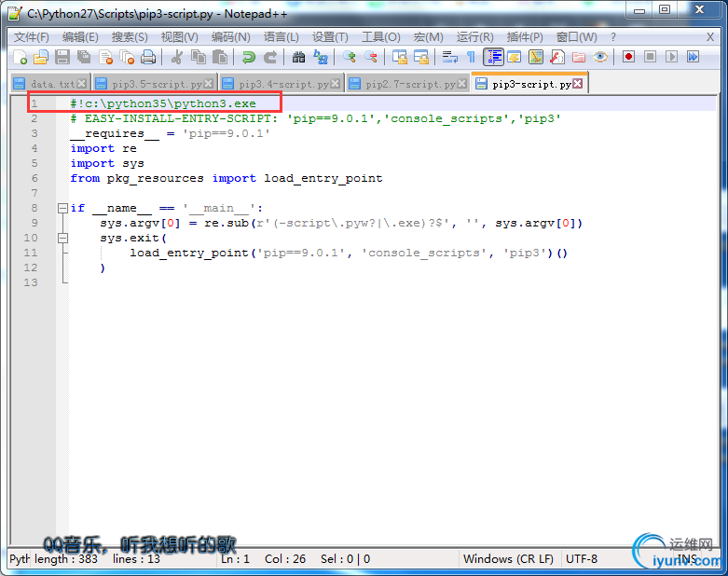Collapse the sys.exit fold on line 10
Viewport: 728px width, 576px height.
[x=62, y=238]
